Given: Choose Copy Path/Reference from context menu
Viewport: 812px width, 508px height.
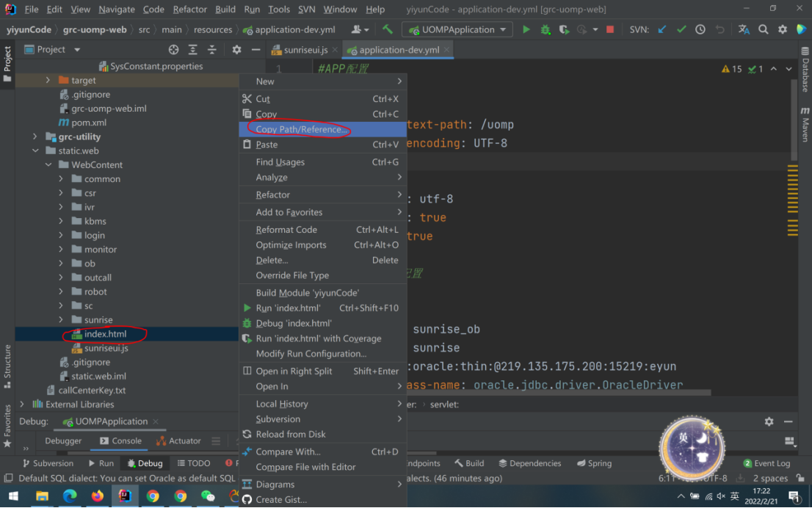Looking at the screenshot, I should point(301,129).
